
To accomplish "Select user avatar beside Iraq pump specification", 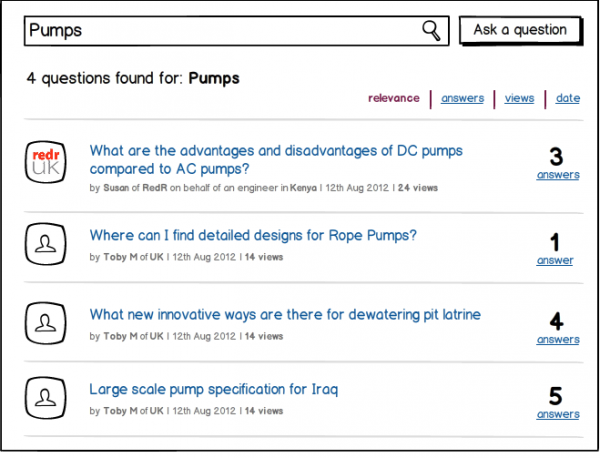I will [x=46, y=398].
